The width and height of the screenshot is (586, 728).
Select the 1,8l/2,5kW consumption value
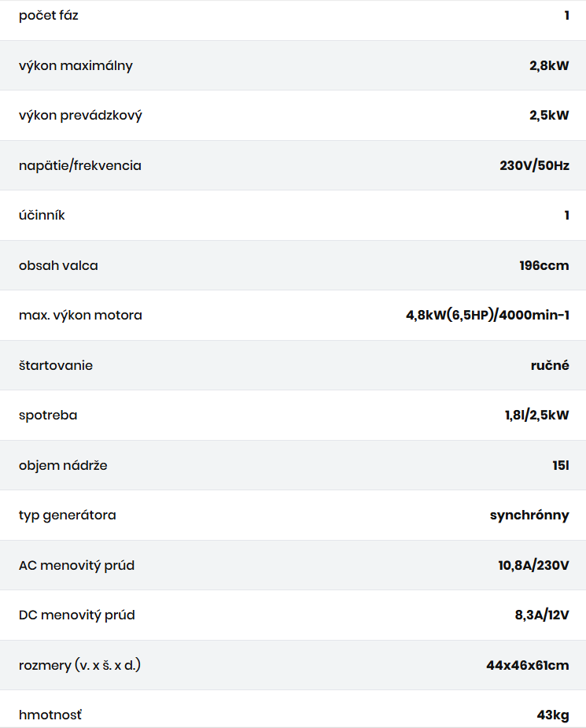click(x=536, y=416)
